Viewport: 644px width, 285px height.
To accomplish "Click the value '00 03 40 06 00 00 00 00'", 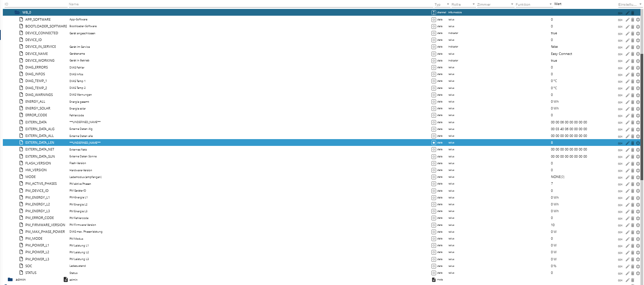I will [569, 129].
